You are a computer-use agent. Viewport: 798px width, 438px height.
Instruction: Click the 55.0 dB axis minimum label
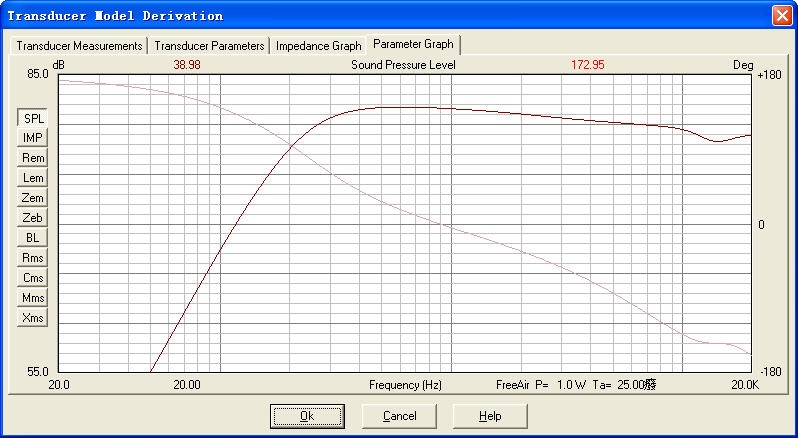(x=38, y=372)
